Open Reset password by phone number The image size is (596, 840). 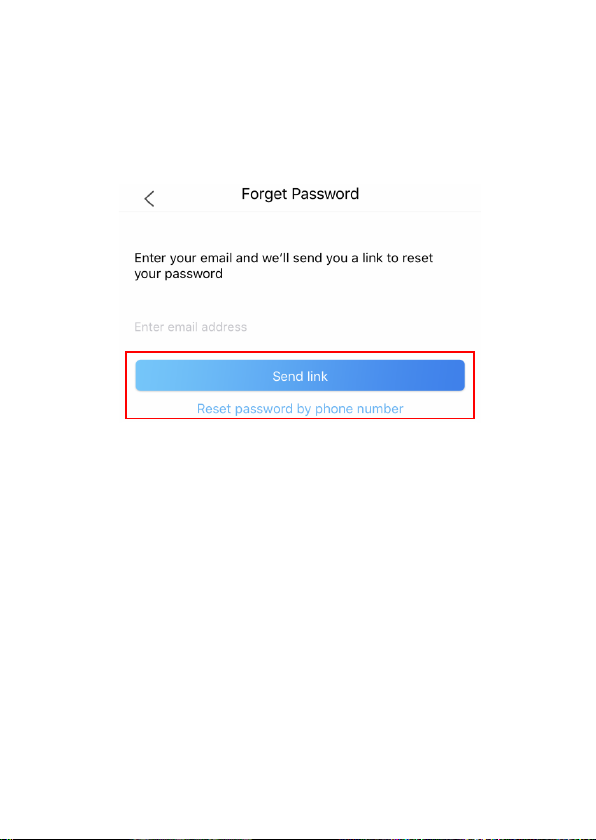300,409
